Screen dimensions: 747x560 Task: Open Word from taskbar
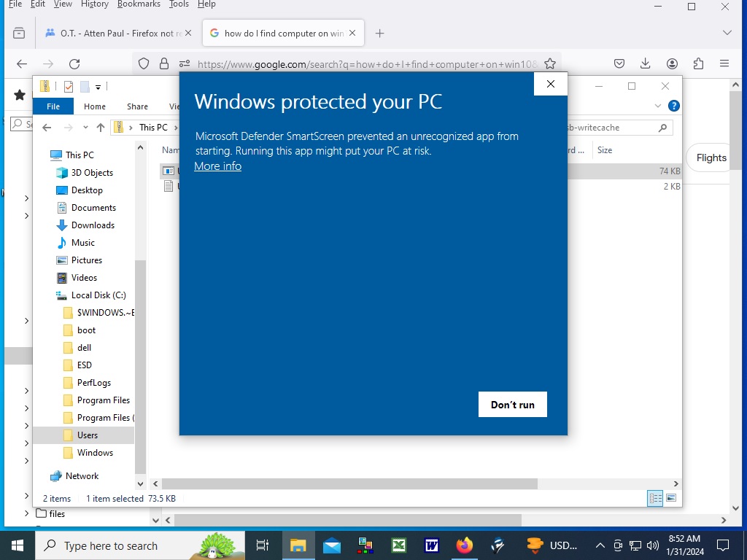pyautogui.click(x=431, y=545)
